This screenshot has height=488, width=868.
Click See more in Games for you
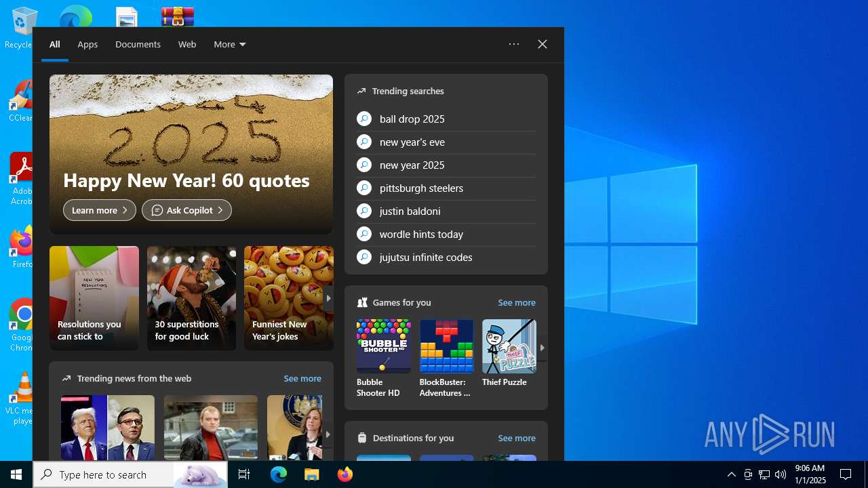(x=517, y=302)
